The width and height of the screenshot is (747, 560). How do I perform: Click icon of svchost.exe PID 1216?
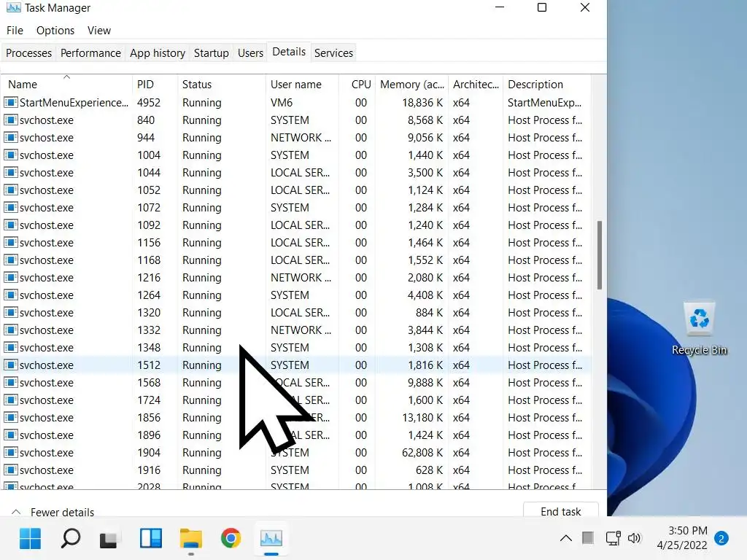10,278
